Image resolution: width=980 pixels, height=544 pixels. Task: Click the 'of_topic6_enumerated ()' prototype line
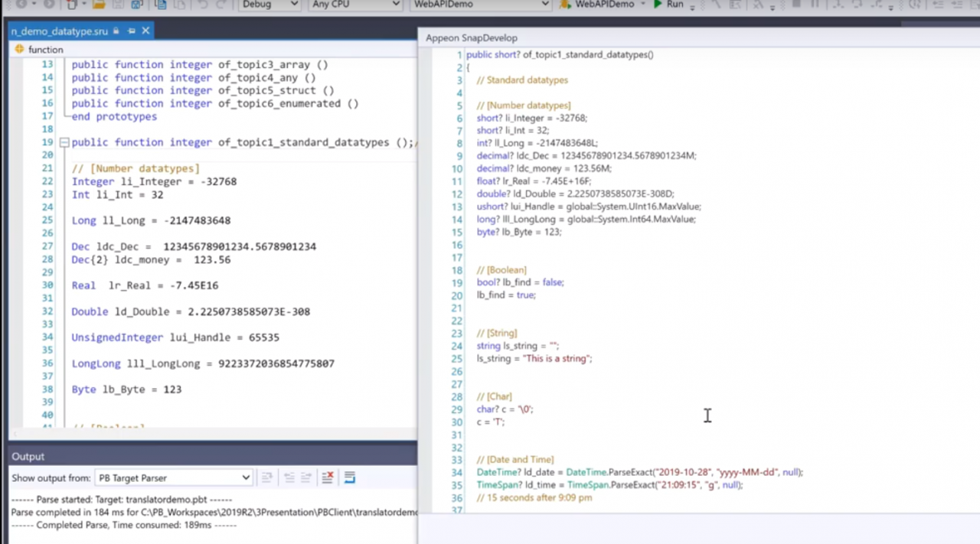[x=215, y=103]
